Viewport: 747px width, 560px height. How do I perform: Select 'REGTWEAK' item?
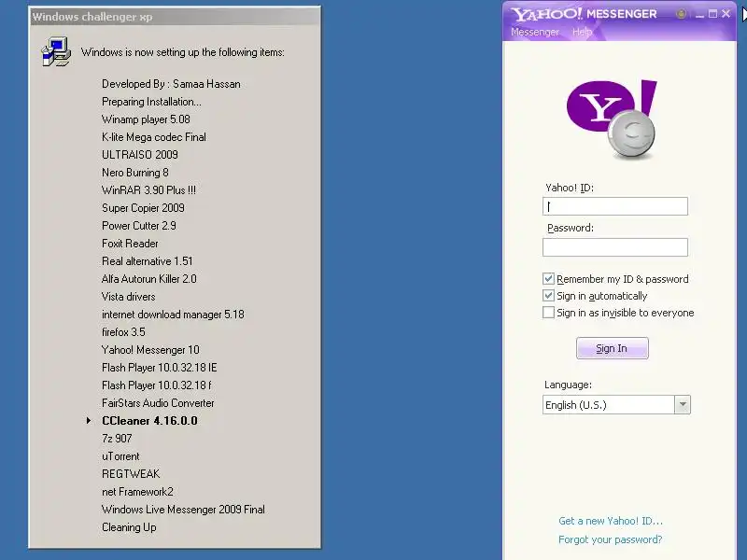(x=131, y=474)
